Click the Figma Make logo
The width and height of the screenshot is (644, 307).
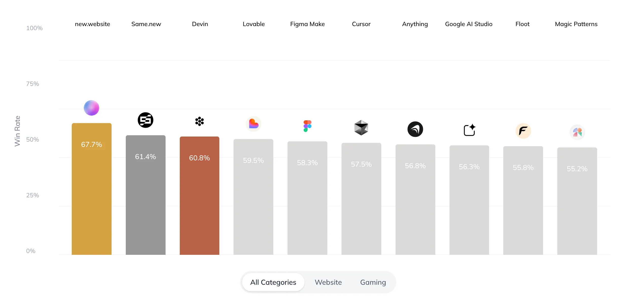tap(307, 126)
